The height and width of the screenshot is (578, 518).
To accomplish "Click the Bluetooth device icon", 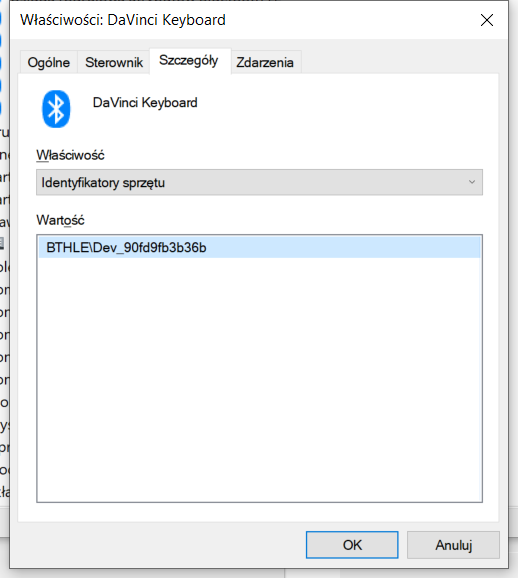I will click(x=56, y=109).
